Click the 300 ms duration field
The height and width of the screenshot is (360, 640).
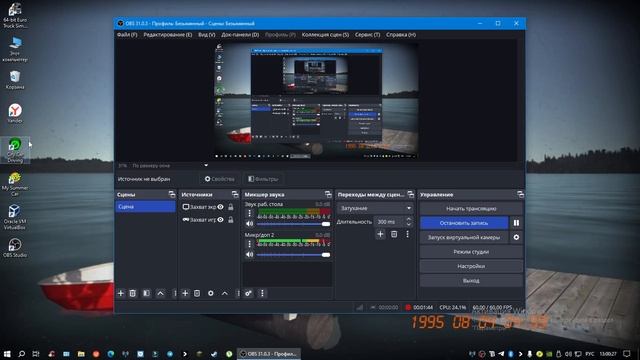pyautogui.click(x=390, y=222)
